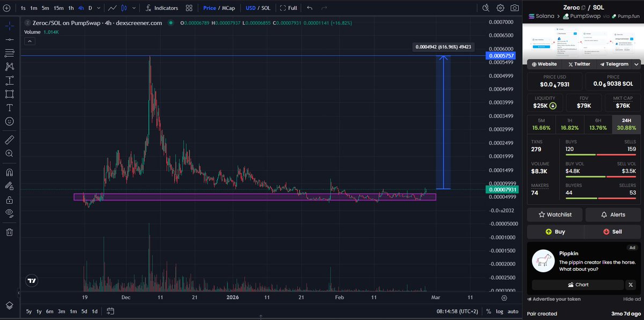Click the red Sell button

click(613, 232)
